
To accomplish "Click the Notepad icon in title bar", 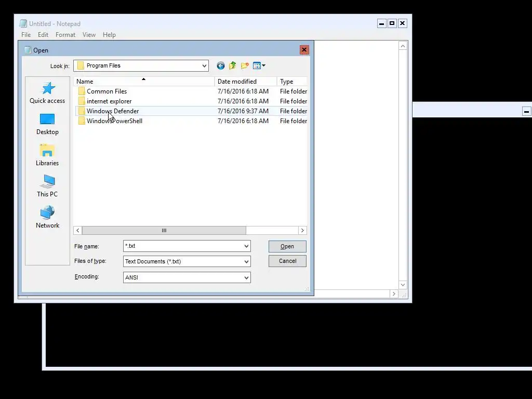I will pyautogui.click(x=23, y=23).
